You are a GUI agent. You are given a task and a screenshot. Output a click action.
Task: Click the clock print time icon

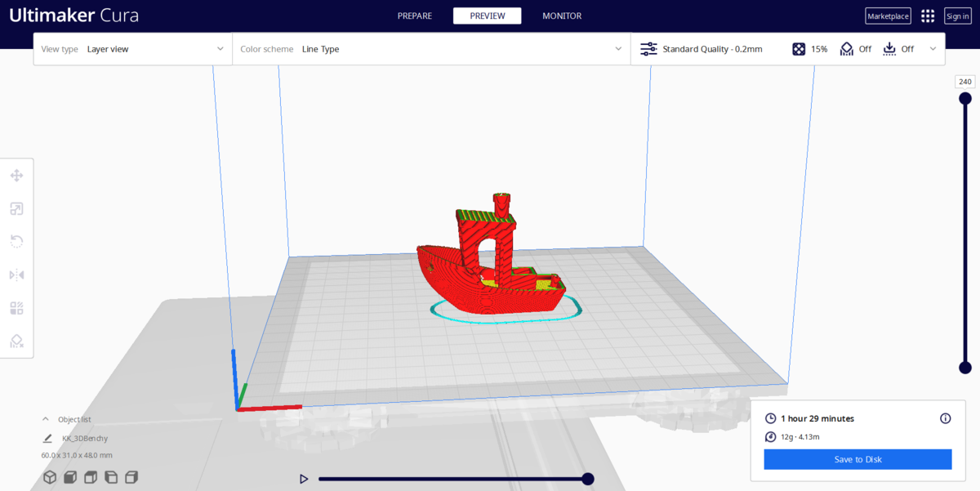770,418
